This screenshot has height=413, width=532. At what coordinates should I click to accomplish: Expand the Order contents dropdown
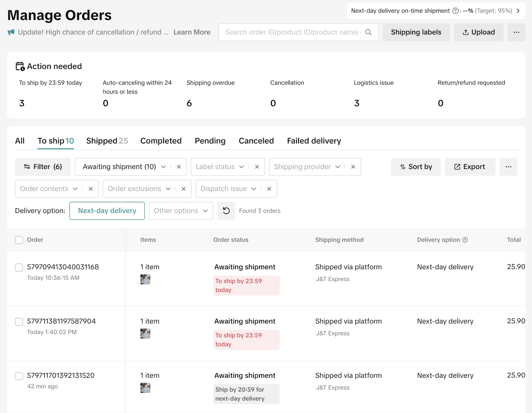point(75,189)
